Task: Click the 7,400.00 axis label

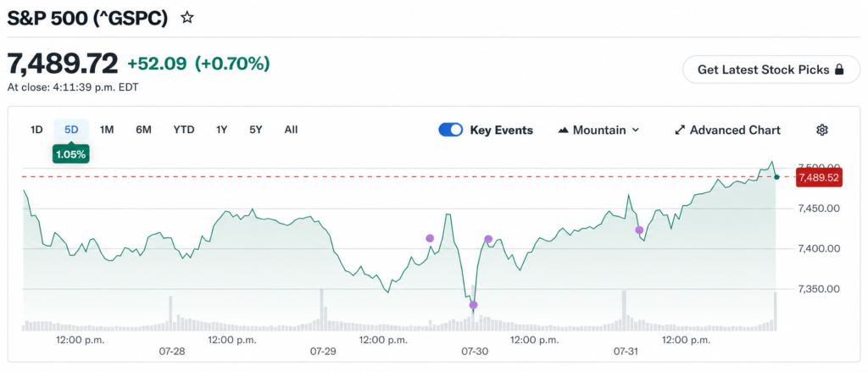Action: point(819,248)
